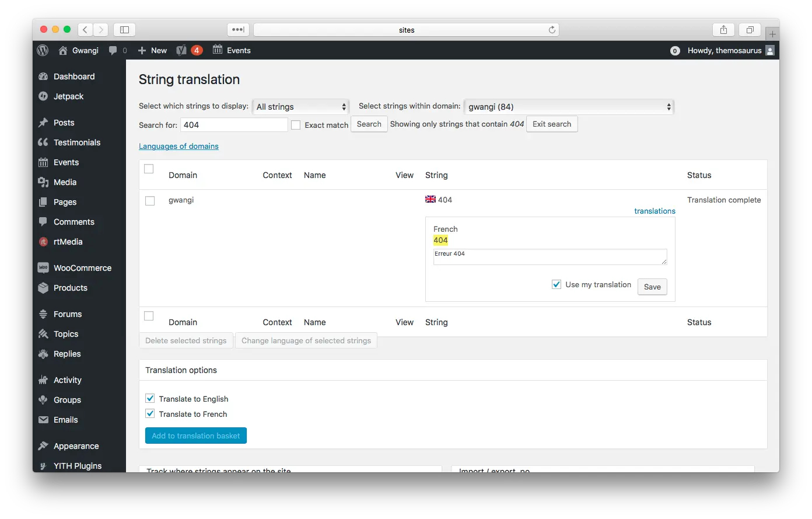The image size is (812, 519).
Task: Select the gwangi string row checkbox
Action: tap(150, 201)
